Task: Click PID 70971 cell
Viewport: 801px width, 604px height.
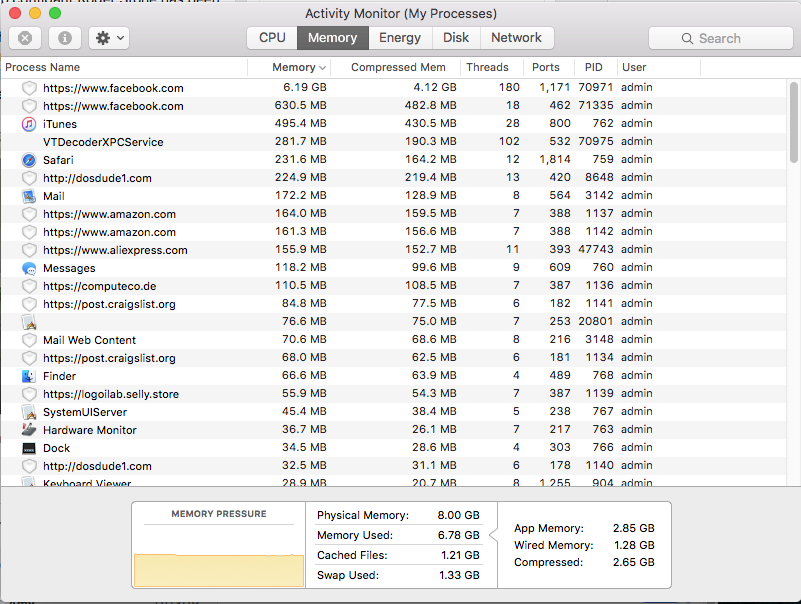Action: (595, 87)
